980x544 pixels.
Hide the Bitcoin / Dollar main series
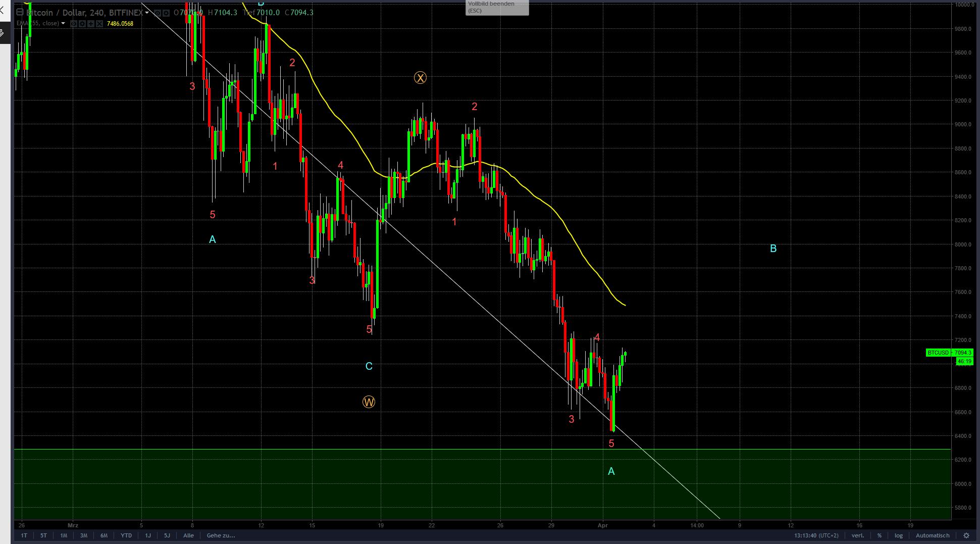pyautogui.click(x=158, y=13)
